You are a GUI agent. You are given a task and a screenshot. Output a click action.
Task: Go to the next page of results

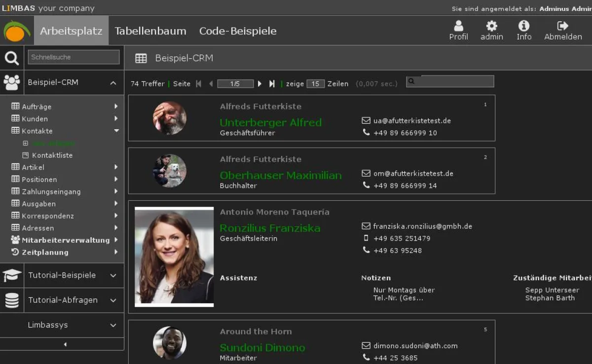pos(259,83)
